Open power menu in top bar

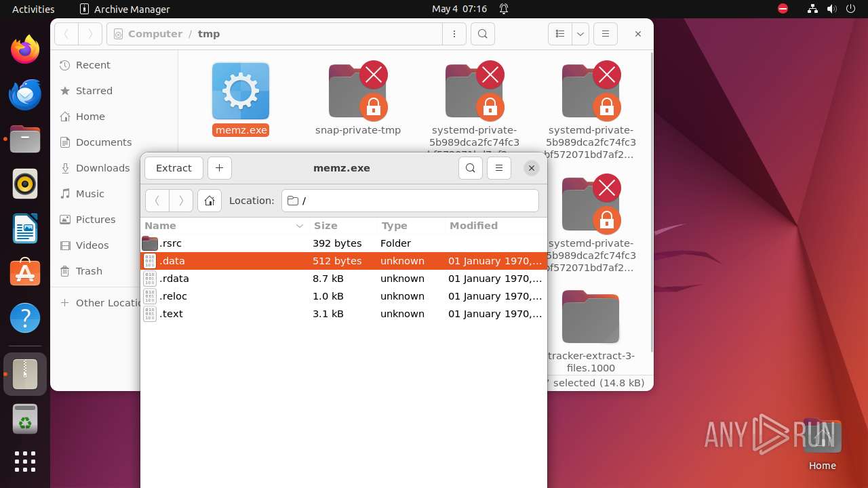tap(850, 9)
